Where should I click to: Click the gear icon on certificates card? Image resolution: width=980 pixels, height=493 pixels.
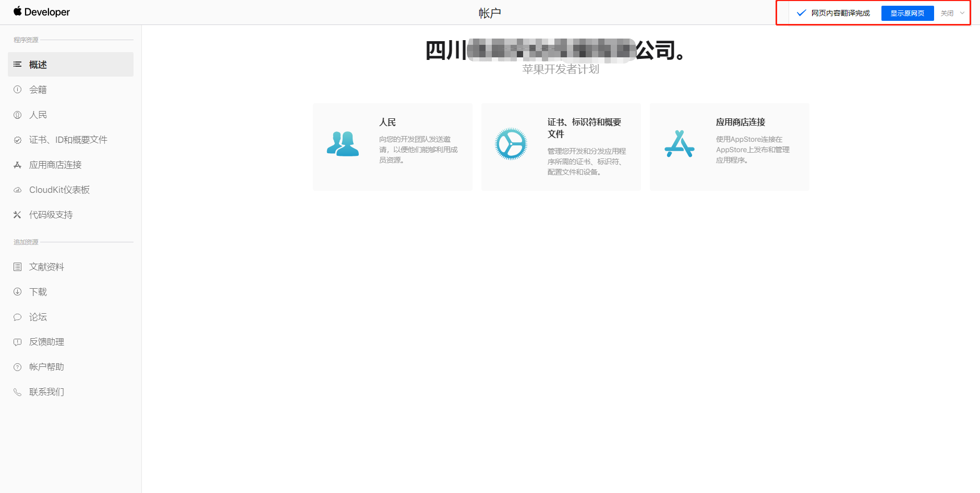(511, 144)
